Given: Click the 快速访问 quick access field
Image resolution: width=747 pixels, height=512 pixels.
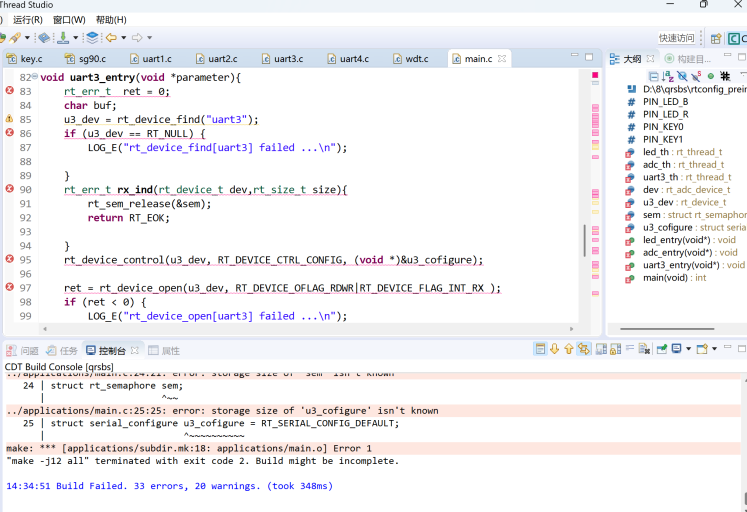Looking at the screenshot, I should click(676, 38).
